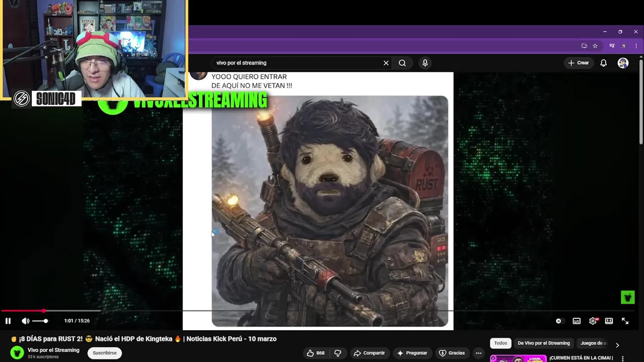Viewport: 644px width, 362px height.
Task: Mute the video volume speaker icon
Action: (25, 321)
